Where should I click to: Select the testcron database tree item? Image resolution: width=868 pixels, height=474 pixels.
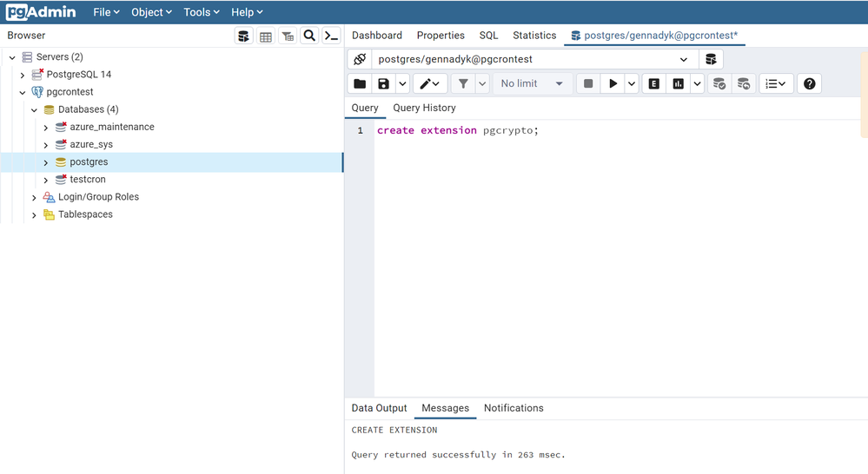tap(88, 179)
